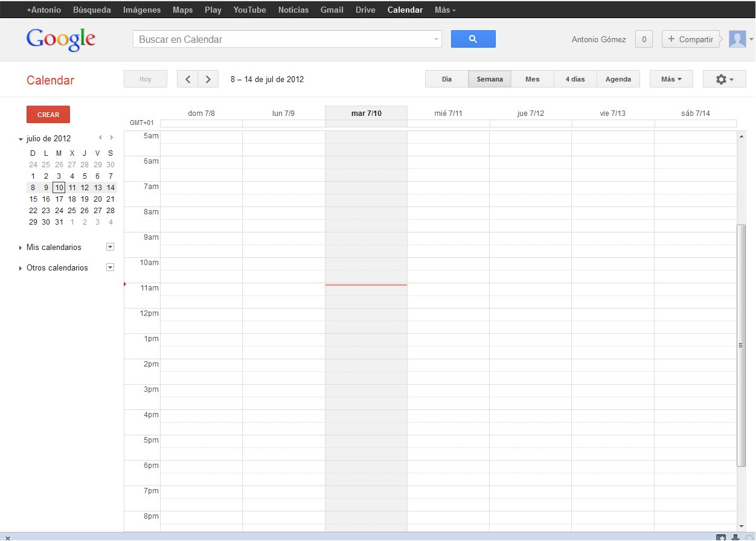
Task: Switch to the Día view
Action: [x=447, y=79]
